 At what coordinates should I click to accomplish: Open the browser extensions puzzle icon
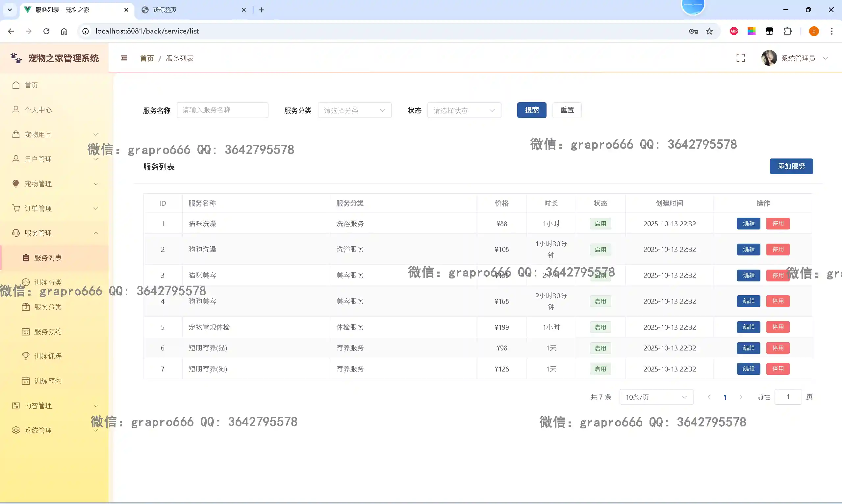[787, 31]
